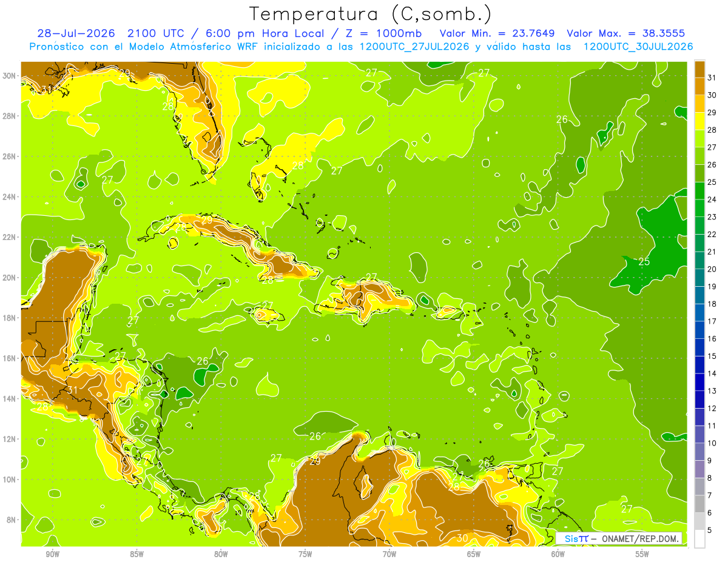Viewport: 728px width, 562px height.
Task: Click the 65W longitude axis label
Action: (x=474, y=554)
